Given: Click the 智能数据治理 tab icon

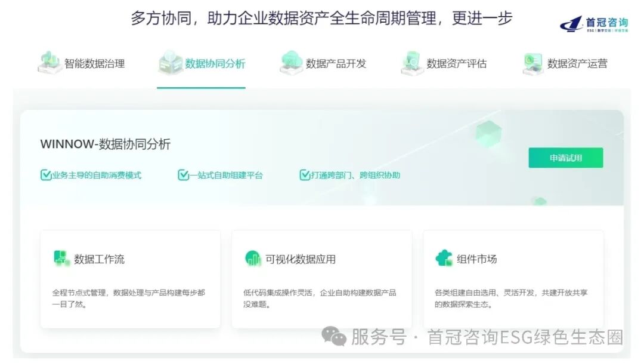Looking at the screenshot, I should coord(49,63).
